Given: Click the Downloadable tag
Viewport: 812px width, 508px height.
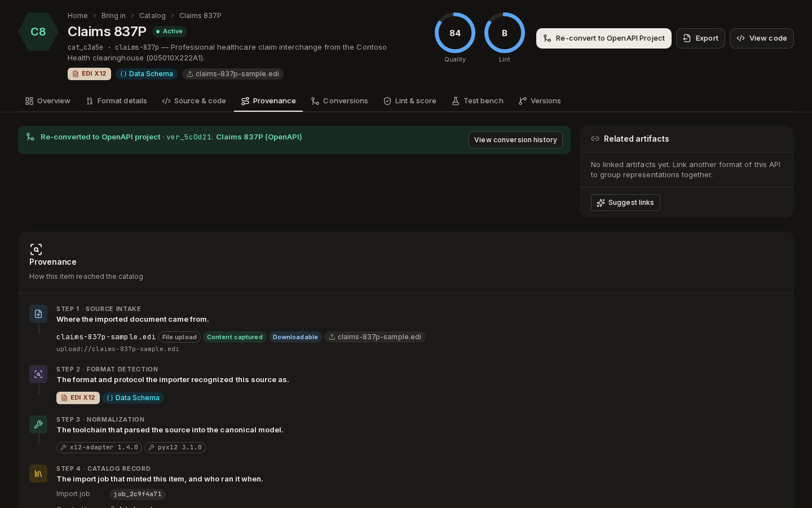Looking at the screenshot, I should 295,337.
